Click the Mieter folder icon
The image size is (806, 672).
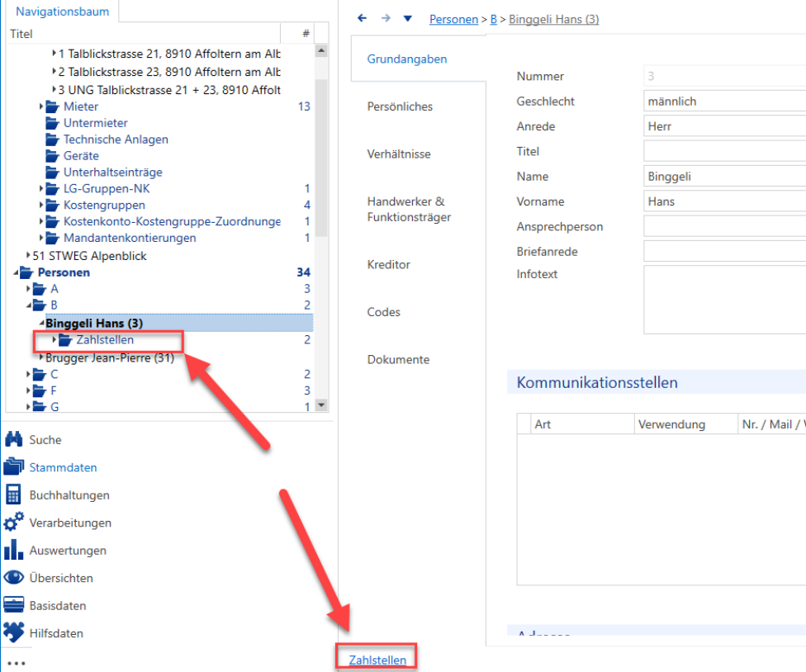52,106
